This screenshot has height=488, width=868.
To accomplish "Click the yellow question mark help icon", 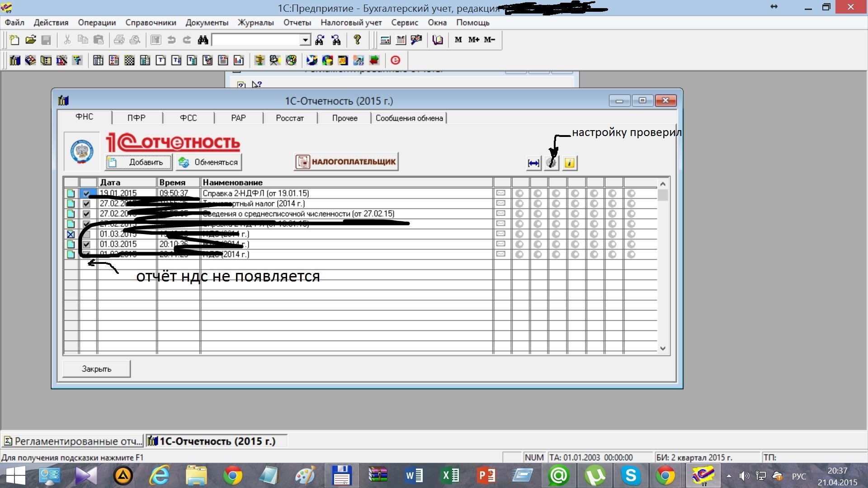I will [357, 40].
